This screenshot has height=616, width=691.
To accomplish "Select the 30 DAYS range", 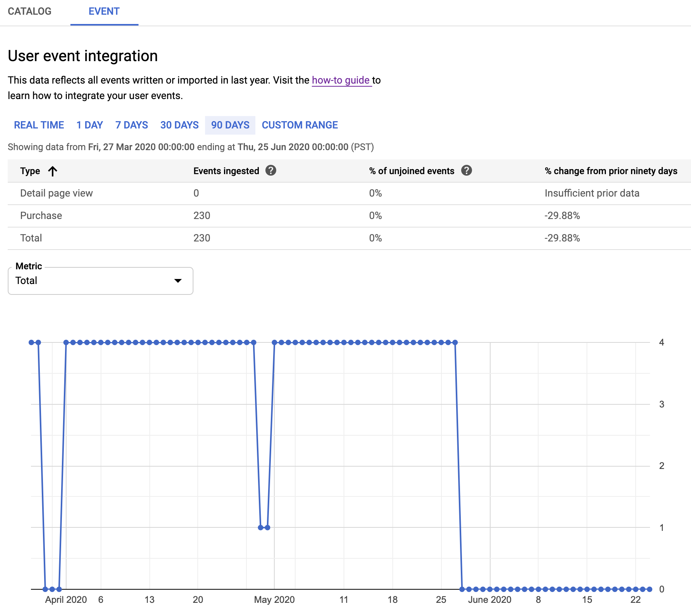I will [x=179, y=125].
